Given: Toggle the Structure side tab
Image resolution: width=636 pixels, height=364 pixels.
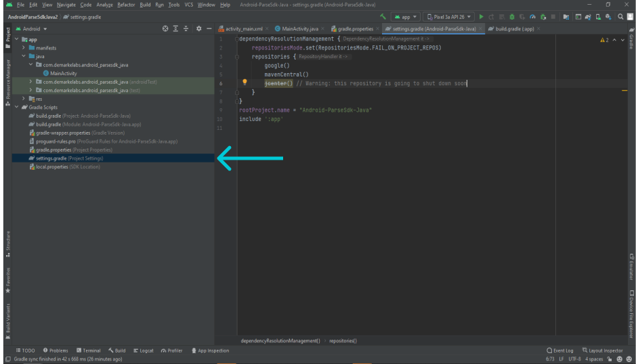Looking at the screenshot, I should point(7,244).
